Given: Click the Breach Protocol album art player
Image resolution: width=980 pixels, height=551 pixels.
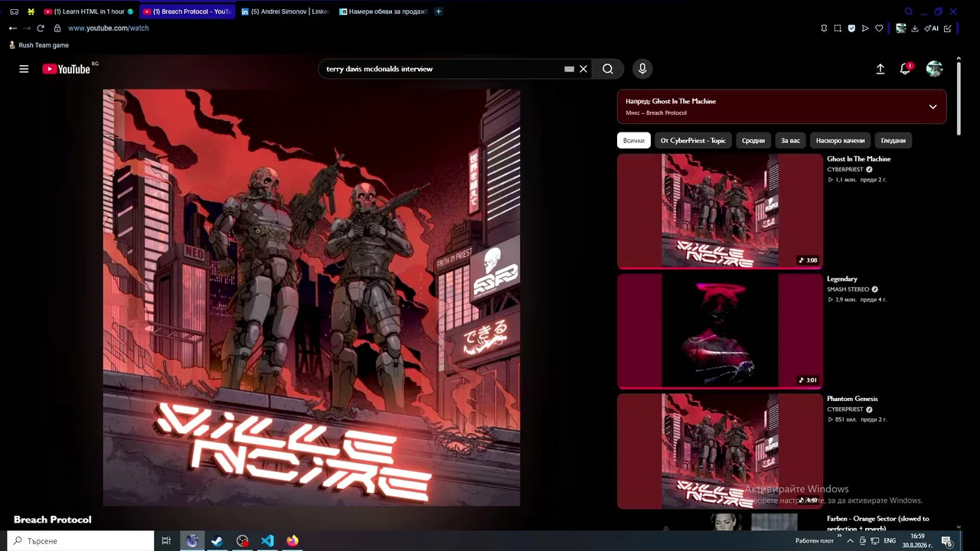Looking at the screenshot, I should (x=312, y=298).
